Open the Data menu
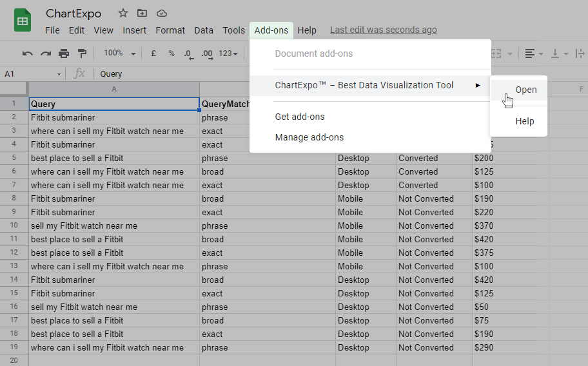This screenshot has height=366, width=588. pos(204,30)
